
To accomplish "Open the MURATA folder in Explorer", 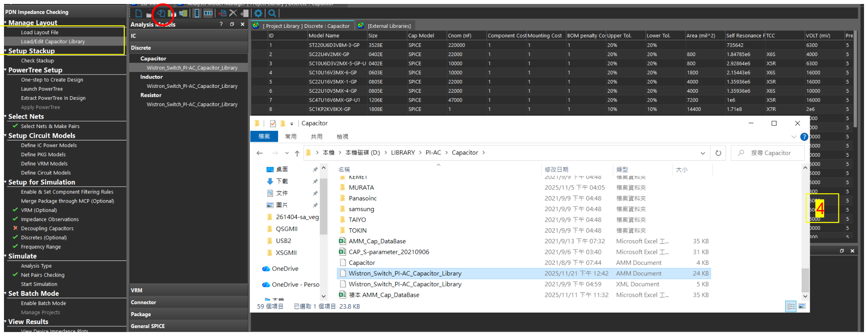I will pos(361,188).
